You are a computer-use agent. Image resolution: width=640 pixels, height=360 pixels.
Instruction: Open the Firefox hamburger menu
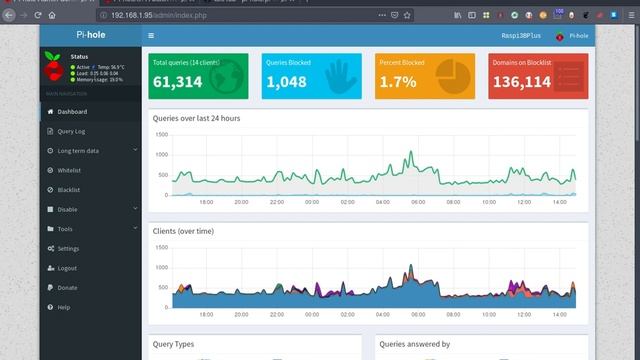pos(631,15)
